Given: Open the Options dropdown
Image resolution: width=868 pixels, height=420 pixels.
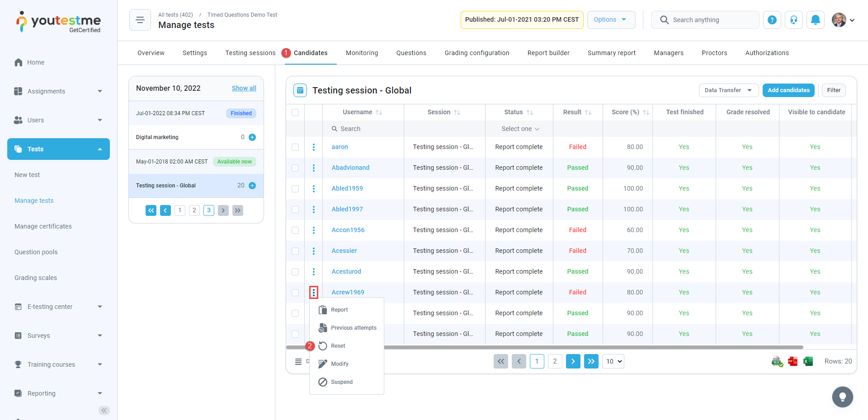Looking at the screenshot, I should [611, 20].
